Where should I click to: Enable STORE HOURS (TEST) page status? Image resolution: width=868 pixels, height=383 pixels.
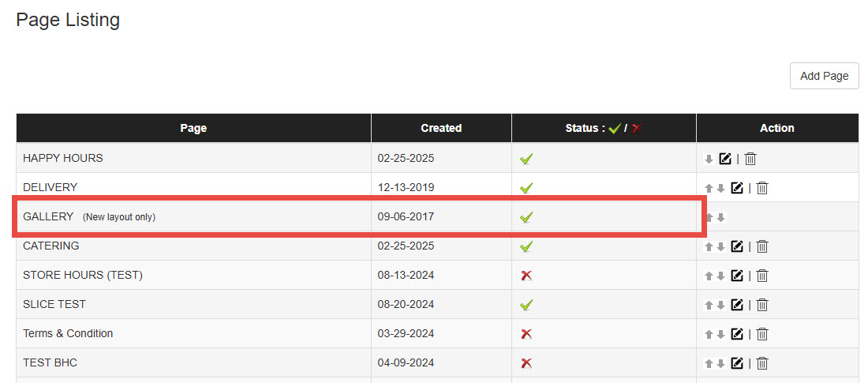526,276
